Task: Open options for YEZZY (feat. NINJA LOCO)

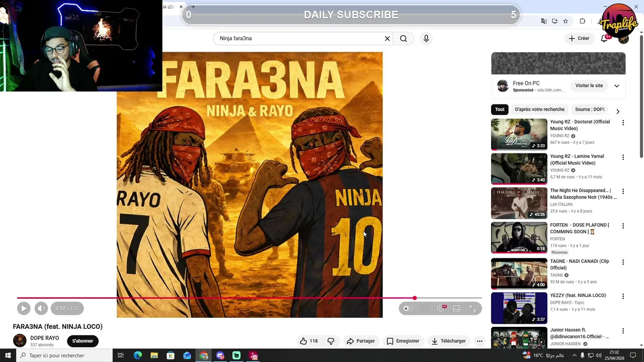Action: 623,297
